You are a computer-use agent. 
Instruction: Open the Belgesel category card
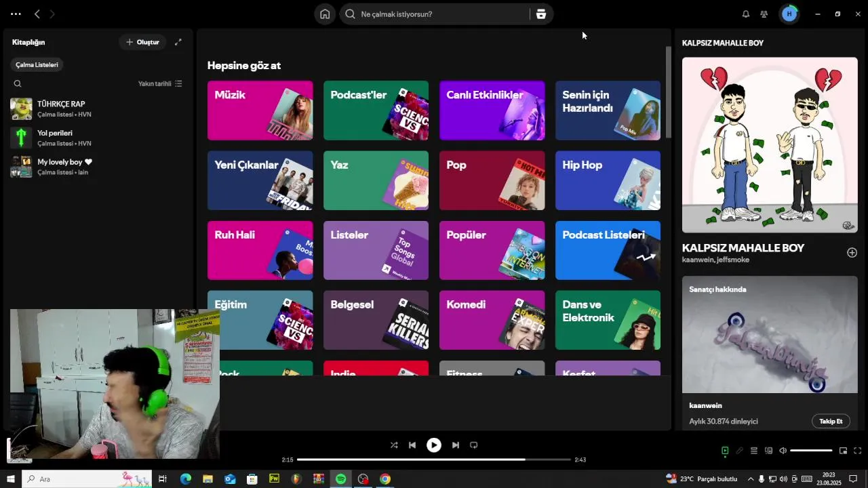coord(376,320)
